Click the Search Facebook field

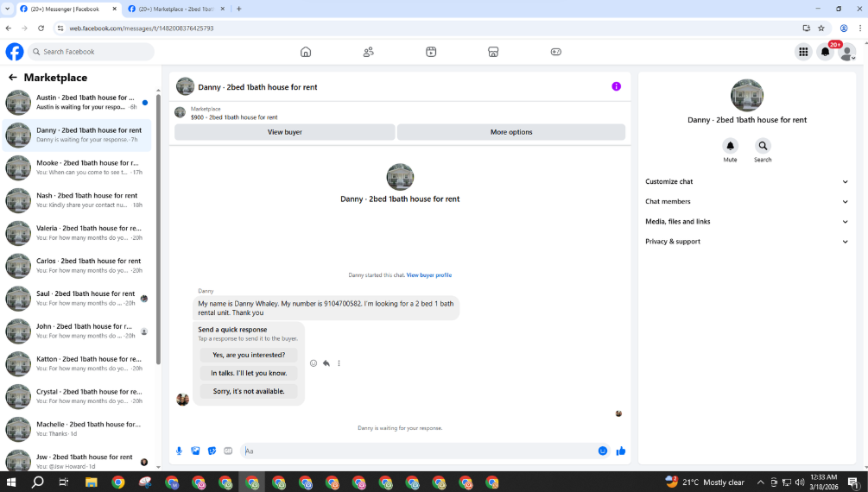click(x=92, y=52)
